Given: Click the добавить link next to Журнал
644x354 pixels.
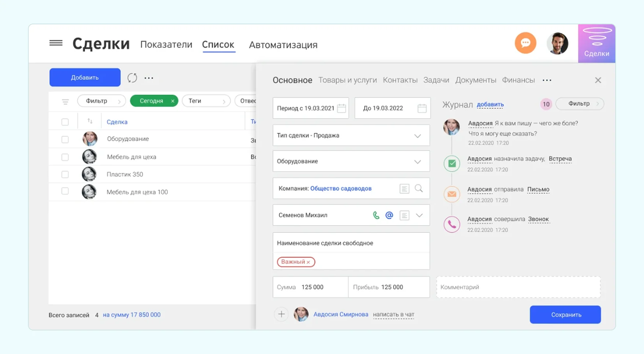Looking at the screenshot, I should pyautogui.click(x=490, y=105).
